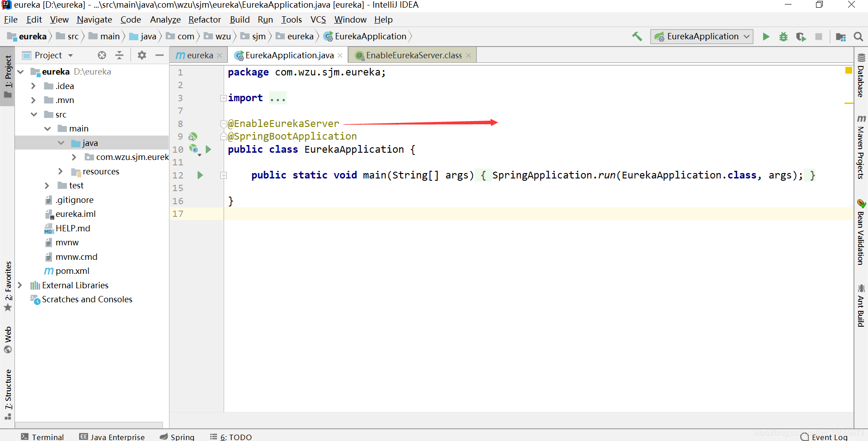Collapse the main folder
This screenshot has width=868, height=441.
coord(48,129)
